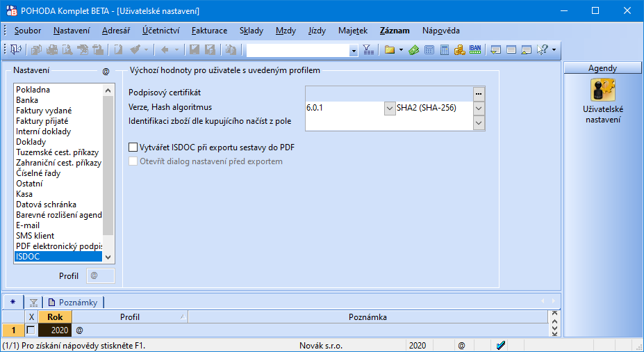This screenshot has height=352, width=644.
Task: Click the middle panel layout icon
Action: coord(511,50)
